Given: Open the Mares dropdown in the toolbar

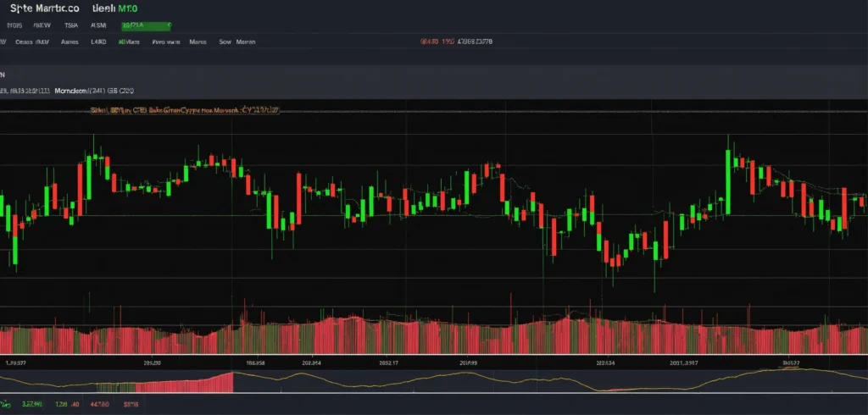Looking at the screenshot, I should [x=198, y=41].
